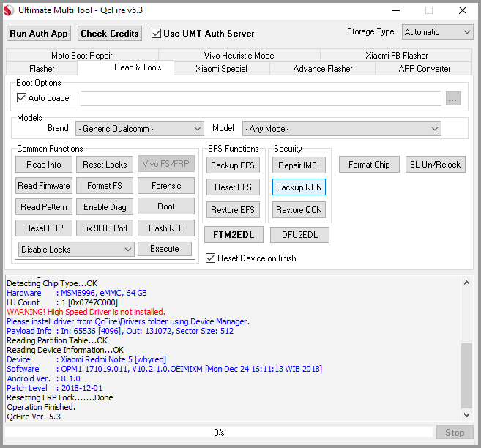Viewport: 481px width, 448px height.
Task: Open the Brand dropdown
Action: click(140, 129)
